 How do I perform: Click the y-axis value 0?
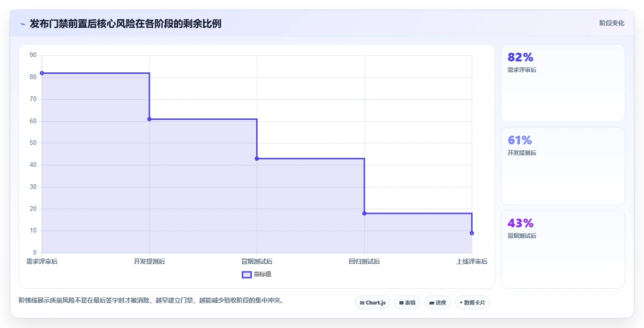[x=34, y=253]
